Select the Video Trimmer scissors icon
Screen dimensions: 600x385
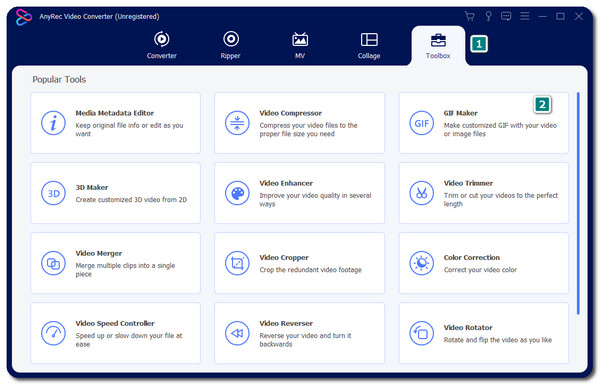[x=421, y=193]
